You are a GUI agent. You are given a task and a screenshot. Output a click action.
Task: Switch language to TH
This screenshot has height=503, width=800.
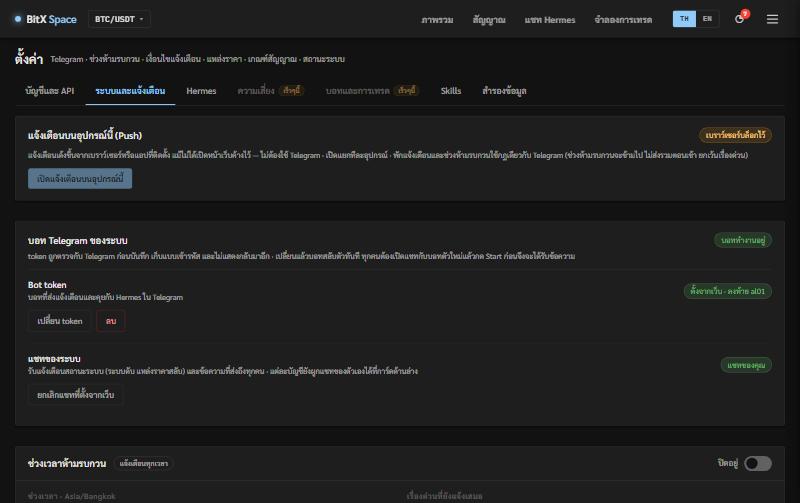tap(684, 19)
